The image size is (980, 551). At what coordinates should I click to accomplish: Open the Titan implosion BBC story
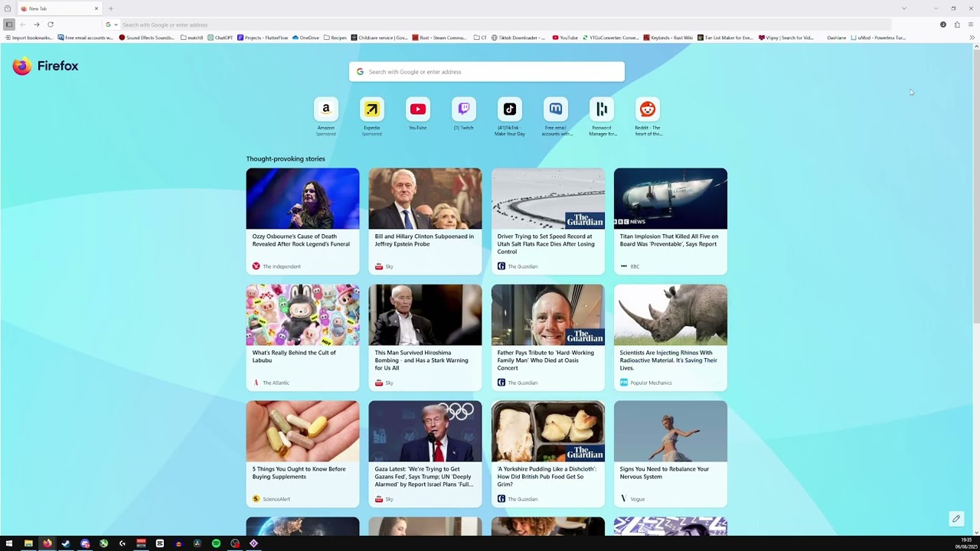tap(671, 221)
